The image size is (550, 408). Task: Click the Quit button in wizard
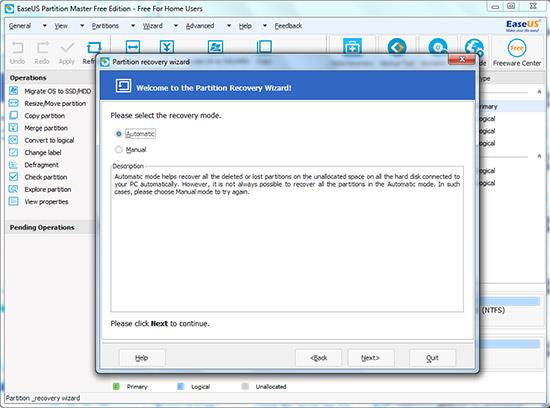coord(432,358)
